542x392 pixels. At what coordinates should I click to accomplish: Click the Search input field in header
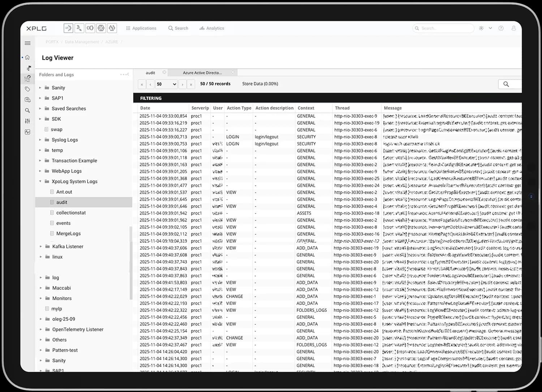coord(443,28)
